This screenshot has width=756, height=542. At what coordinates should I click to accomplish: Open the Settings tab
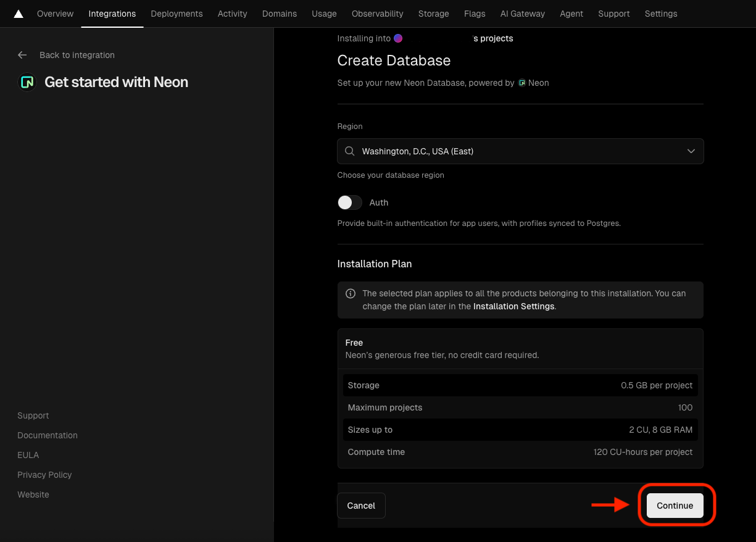coord(661,14)
